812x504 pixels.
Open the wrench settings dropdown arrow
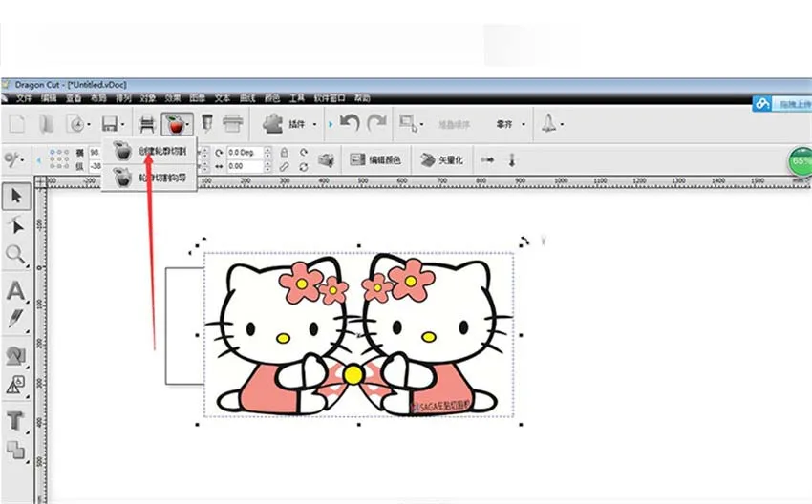click(x=22, y=160)
